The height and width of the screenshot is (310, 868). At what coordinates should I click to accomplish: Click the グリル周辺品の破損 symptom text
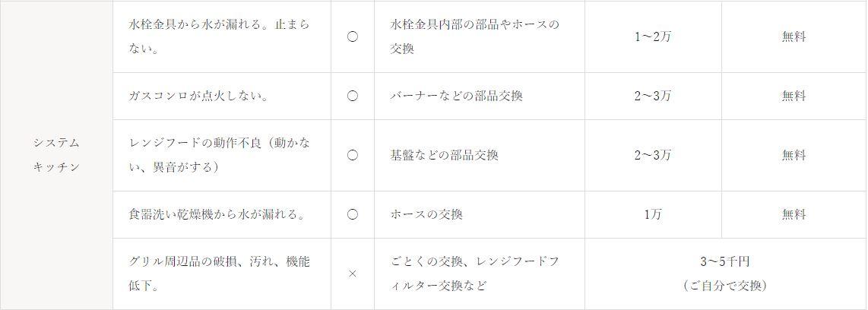click(219, 274)
